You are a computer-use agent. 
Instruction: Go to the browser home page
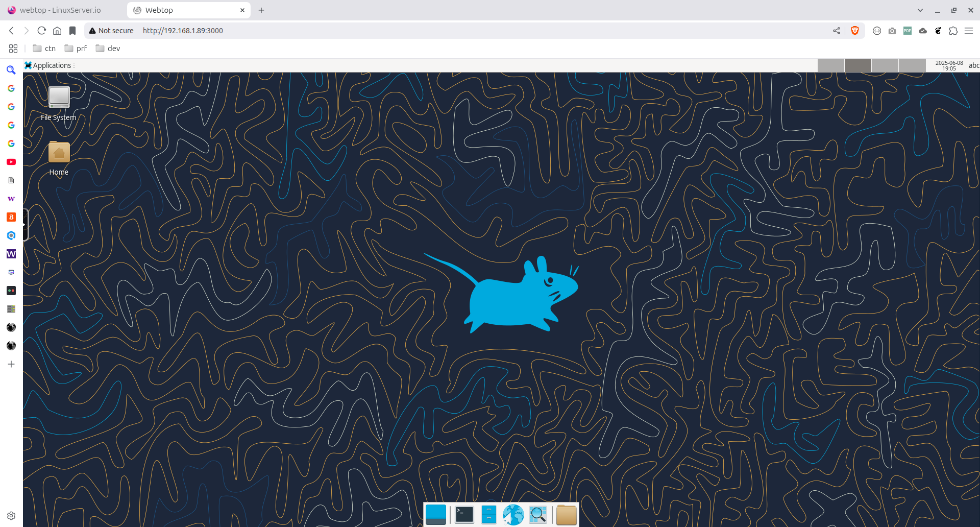[57, 31]
